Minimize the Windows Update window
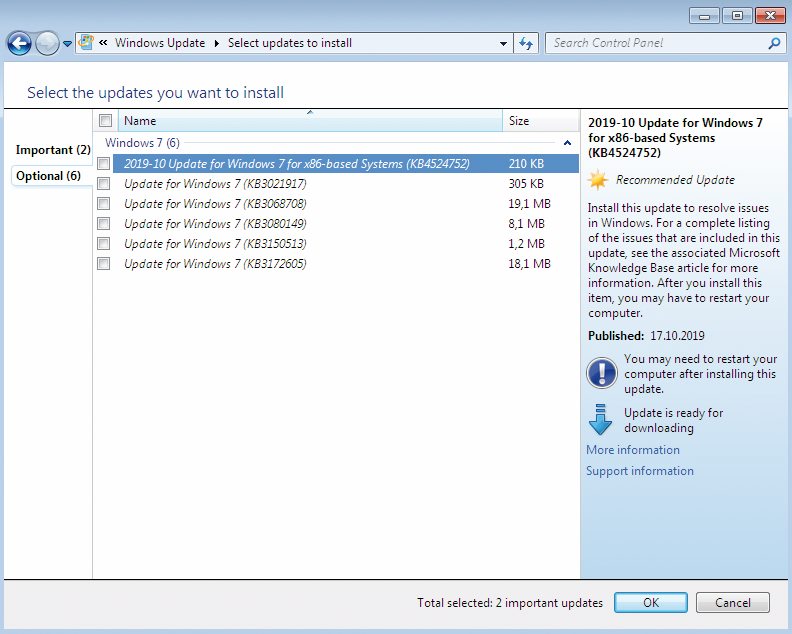 point(704,16)
